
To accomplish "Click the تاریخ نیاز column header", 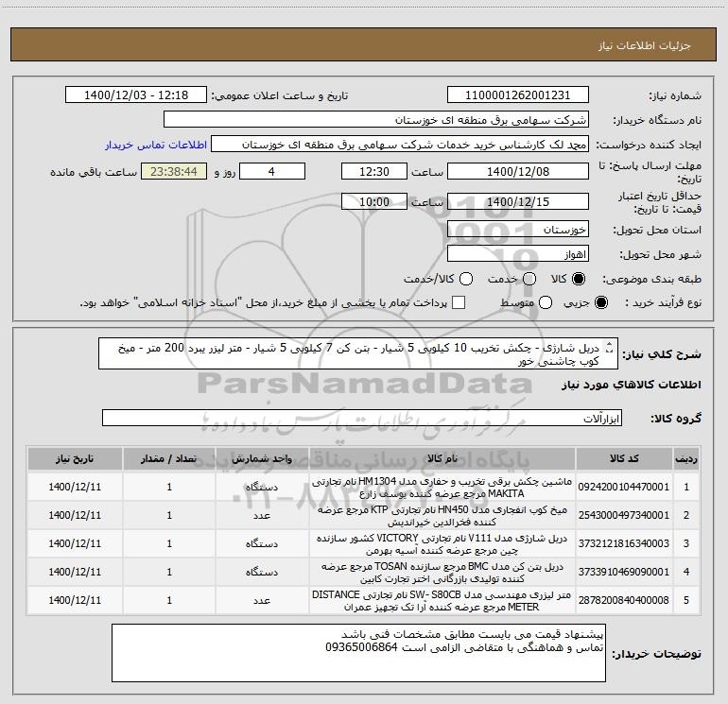I will (75, 458).
